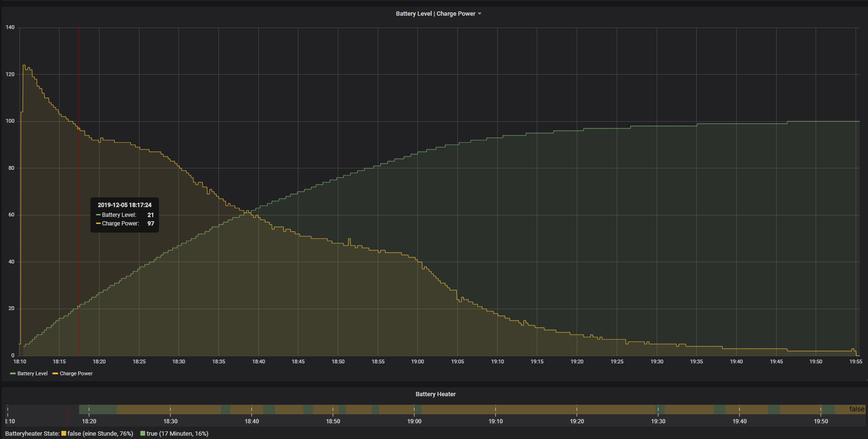The height and width of the screenshot is (439, 868).
Task: Click the y-axis label 60
Action: pyautogui.click(x=11, y=215)
